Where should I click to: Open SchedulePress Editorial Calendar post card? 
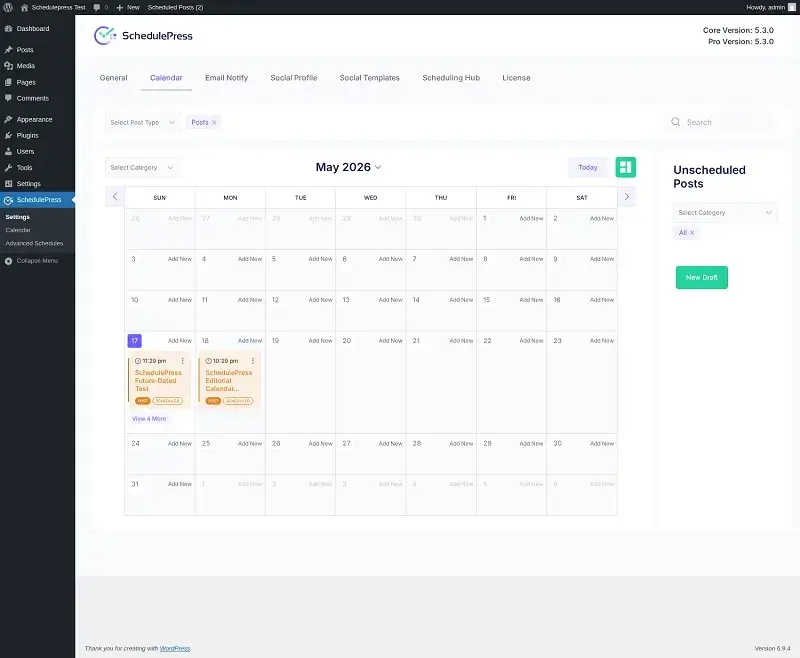(229, 381)
